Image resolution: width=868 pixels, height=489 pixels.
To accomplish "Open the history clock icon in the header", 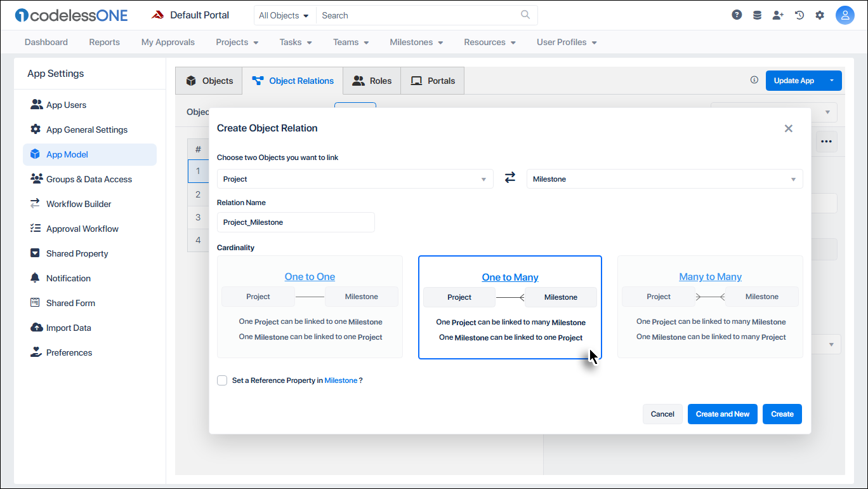I will coord(799,14).
